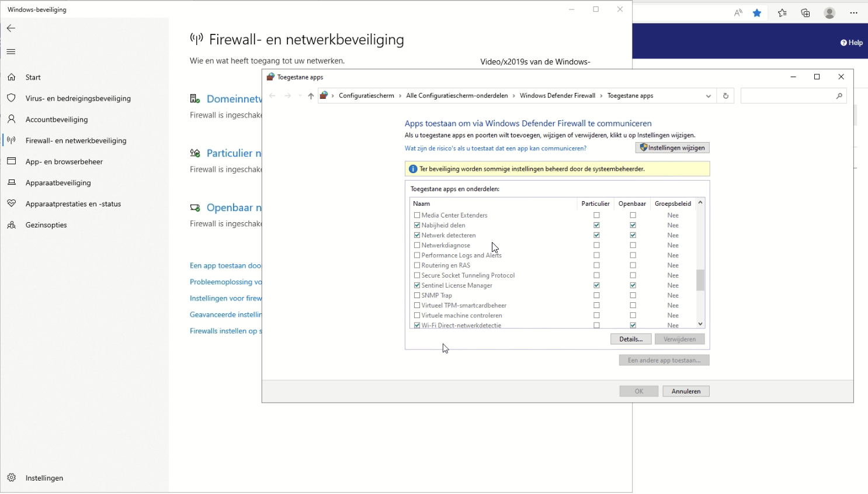Toggle Wi-Fi Direct-netwerkdetectie Openbaar checkbox
The height and width of the screenshot is (494, 868).
pyautogui.click(x=633, y=325)
